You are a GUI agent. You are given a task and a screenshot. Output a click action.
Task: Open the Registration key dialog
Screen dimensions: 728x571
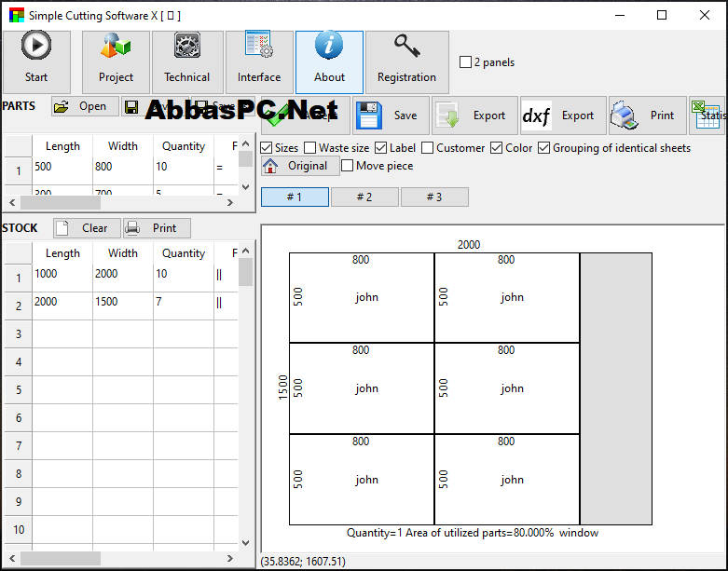[x=406, y=61]
